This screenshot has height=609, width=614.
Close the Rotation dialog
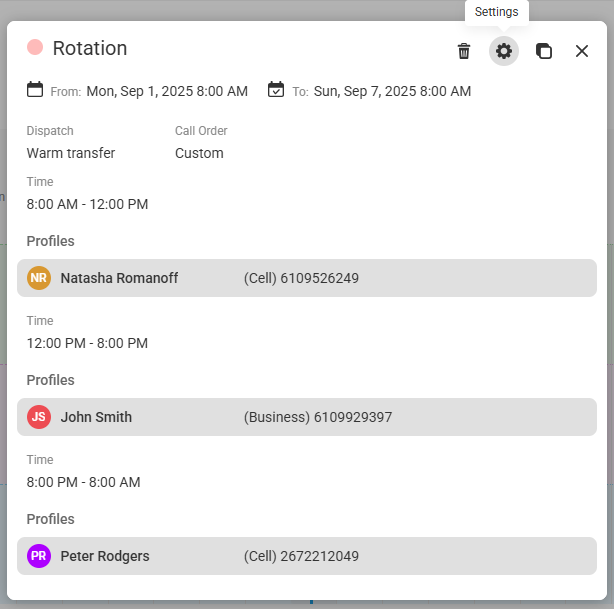pos(581,51)
